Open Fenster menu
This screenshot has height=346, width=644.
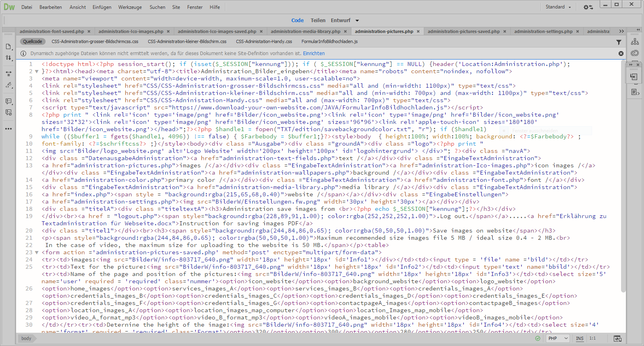click(x=195, y=7)
